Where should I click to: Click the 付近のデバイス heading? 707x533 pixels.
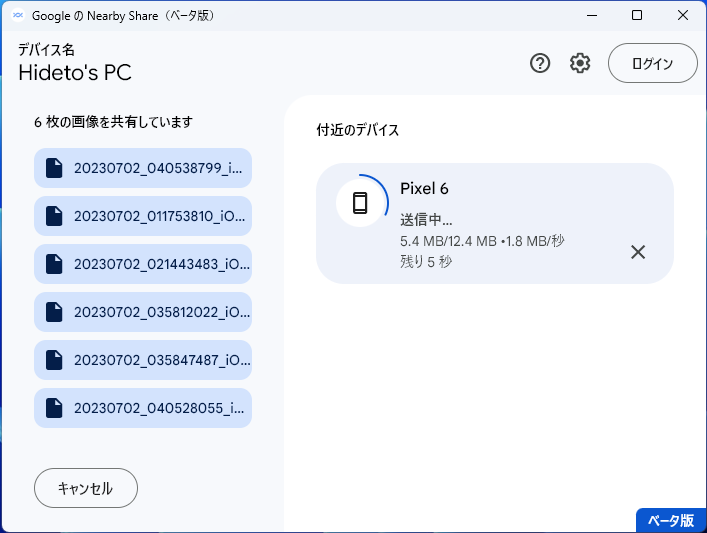point(358,130)
